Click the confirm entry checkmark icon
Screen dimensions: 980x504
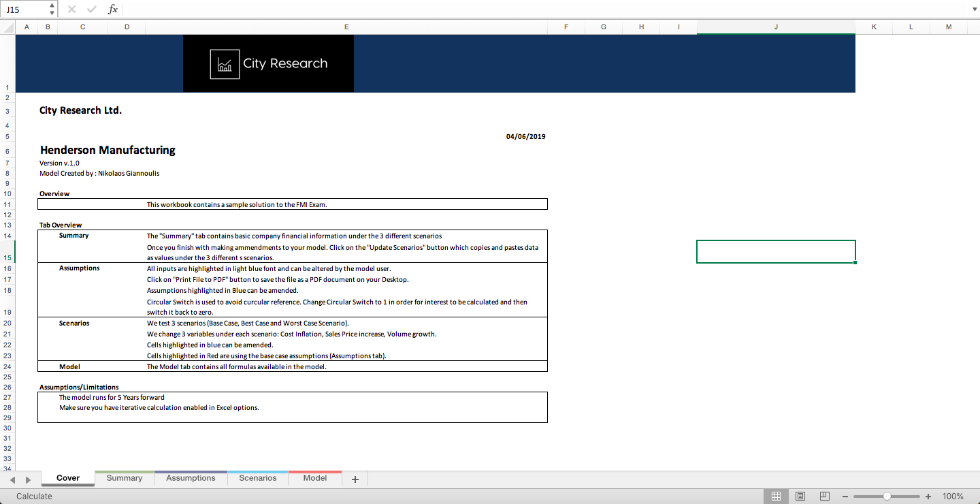pos(92,10)
